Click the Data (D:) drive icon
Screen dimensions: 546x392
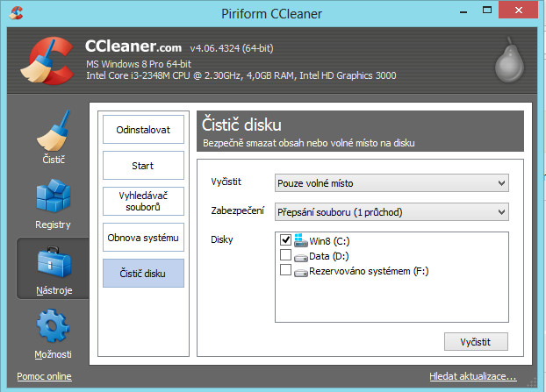pos(300,258)
